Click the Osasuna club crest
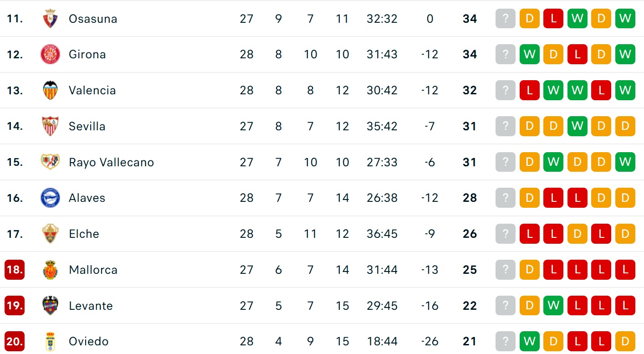This screenshot has height=354, width=644. 50,19
